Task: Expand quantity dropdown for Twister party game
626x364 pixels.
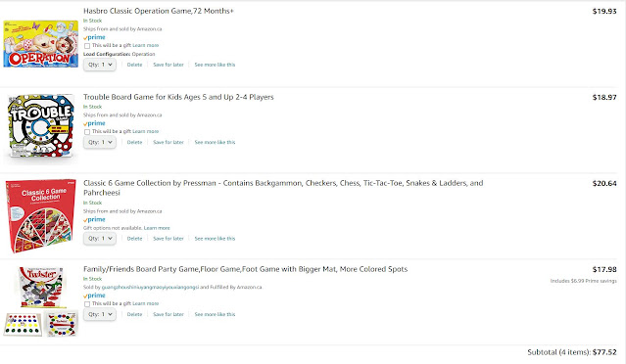Action: 100,314
